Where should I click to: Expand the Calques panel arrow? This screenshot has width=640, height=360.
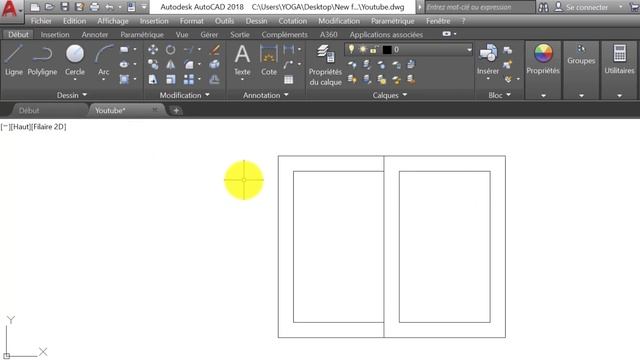click(405, 95)
